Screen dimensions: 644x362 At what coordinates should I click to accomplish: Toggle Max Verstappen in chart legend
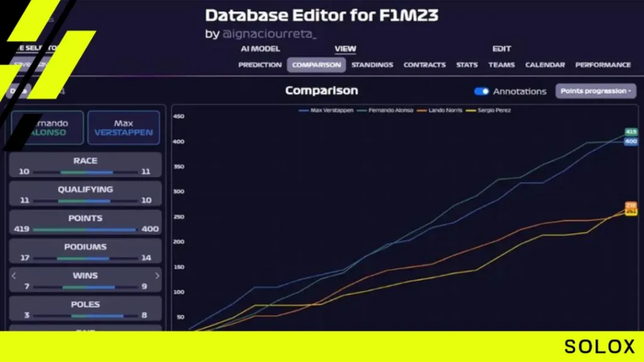click(326, 111)
